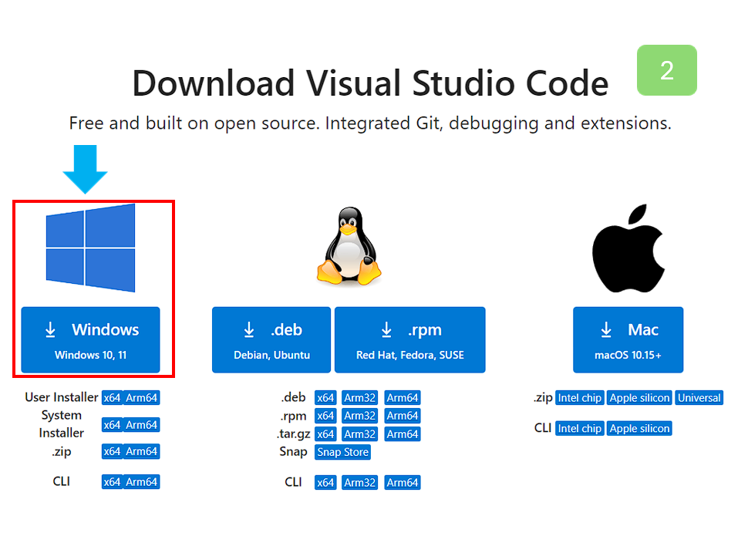Download Linux CLI Arm64
The width and height of the screenshot is (748, 560).
(x=403, y=483)
